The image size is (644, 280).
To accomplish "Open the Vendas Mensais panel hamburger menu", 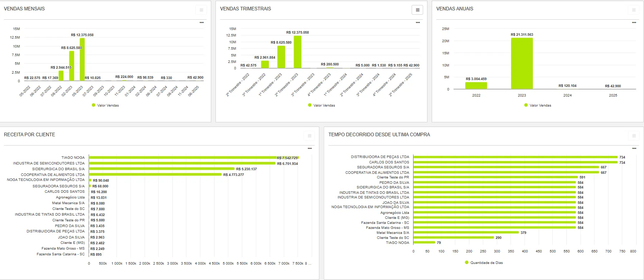I will pyautogui.click(x=201, y=10).
